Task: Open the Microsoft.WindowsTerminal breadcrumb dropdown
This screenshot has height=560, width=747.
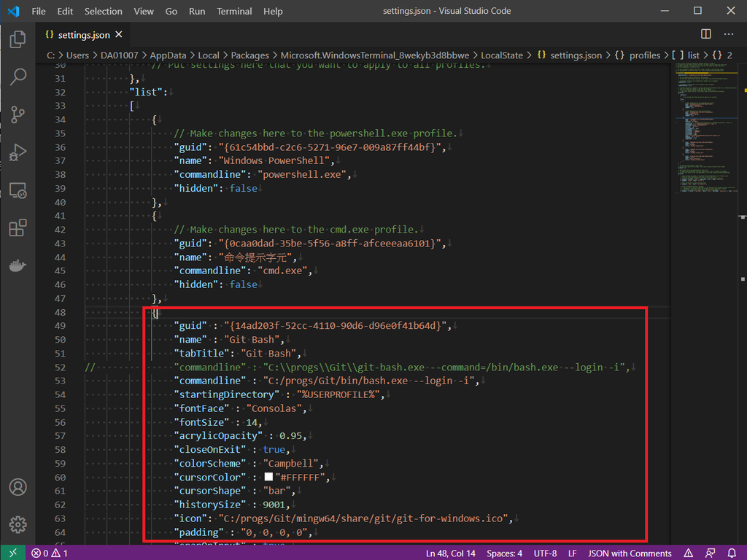Action: tap(374, 55)
